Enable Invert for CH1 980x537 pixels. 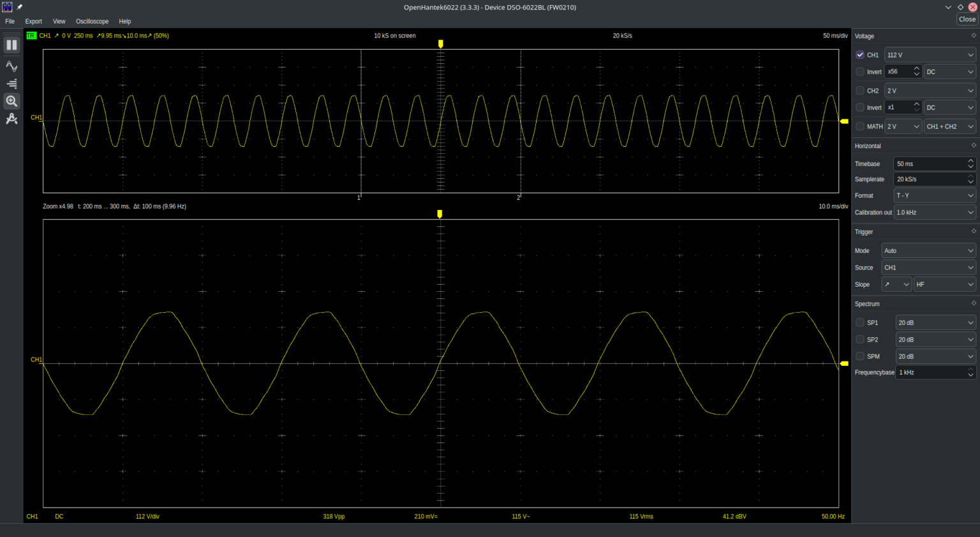click(x=860, y=72)
